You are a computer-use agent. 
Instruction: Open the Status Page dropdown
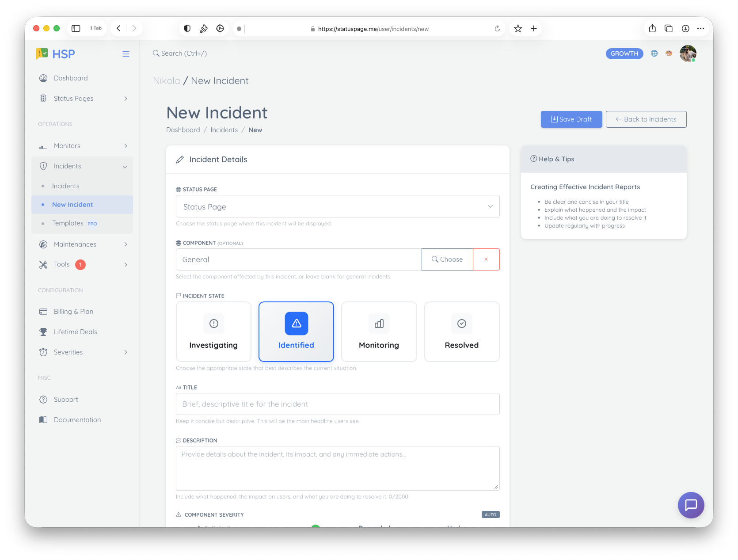pyautogui.click(x=337, y=206)
